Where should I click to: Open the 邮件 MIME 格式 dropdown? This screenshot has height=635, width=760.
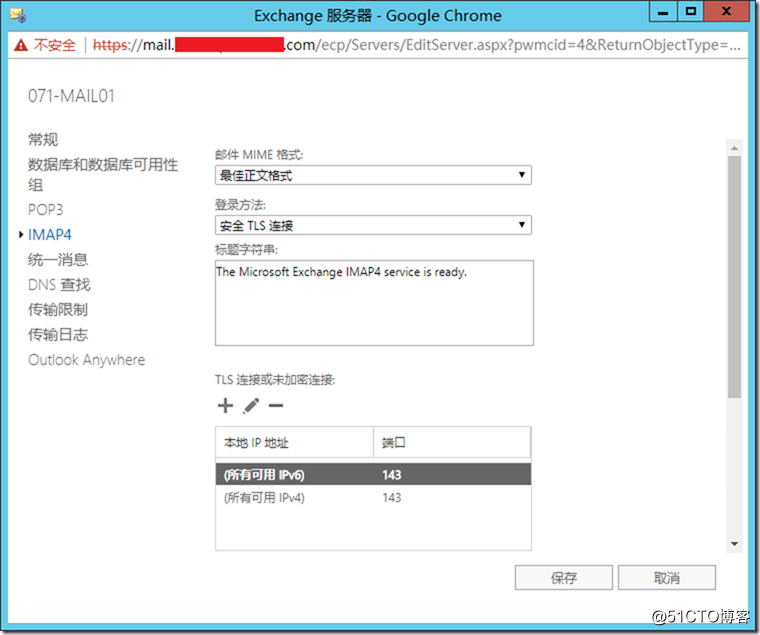point(373,175)
